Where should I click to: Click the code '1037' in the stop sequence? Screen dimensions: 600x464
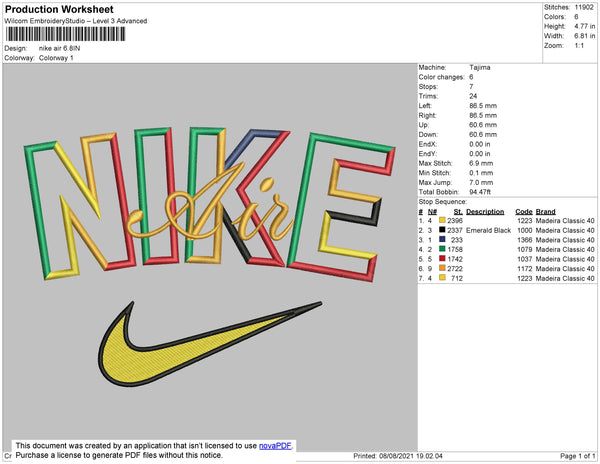click(x=525, y=259)
